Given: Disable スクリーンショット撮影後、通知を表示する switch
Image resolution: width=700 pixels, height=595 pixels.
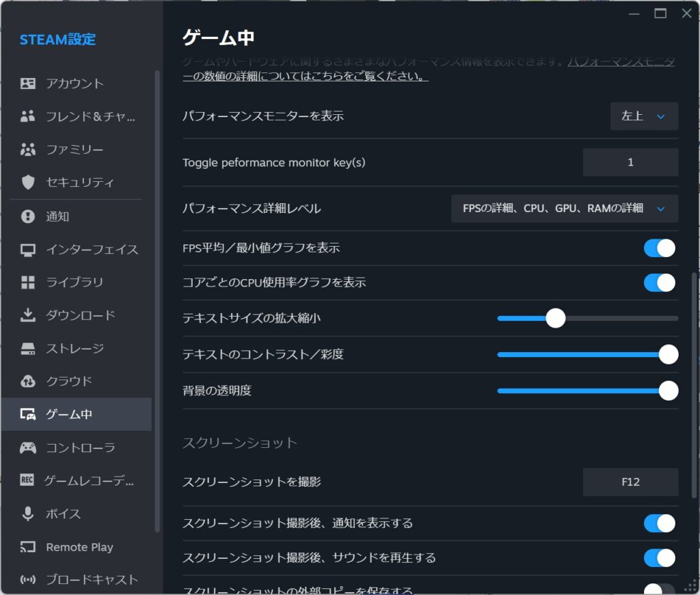Looking at the screenshot, I should [660, 523].
